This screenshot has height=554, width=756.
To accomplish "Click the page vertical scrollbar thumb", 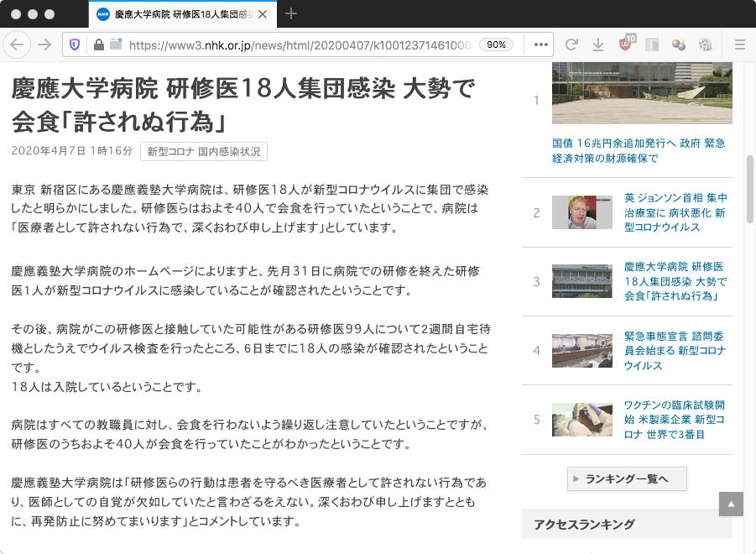I will [x=750, y=188].
